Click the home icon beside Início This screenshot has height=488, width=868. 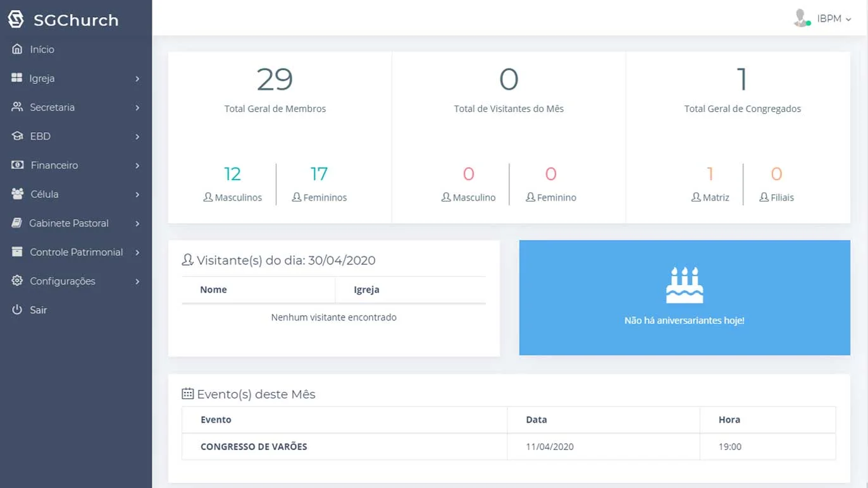(17, 49)
